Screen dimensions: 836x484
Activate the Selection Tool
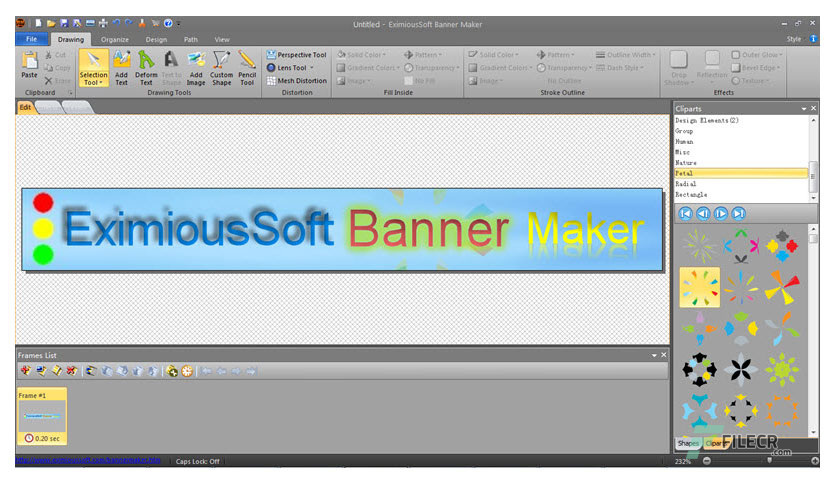pos(93,68)
